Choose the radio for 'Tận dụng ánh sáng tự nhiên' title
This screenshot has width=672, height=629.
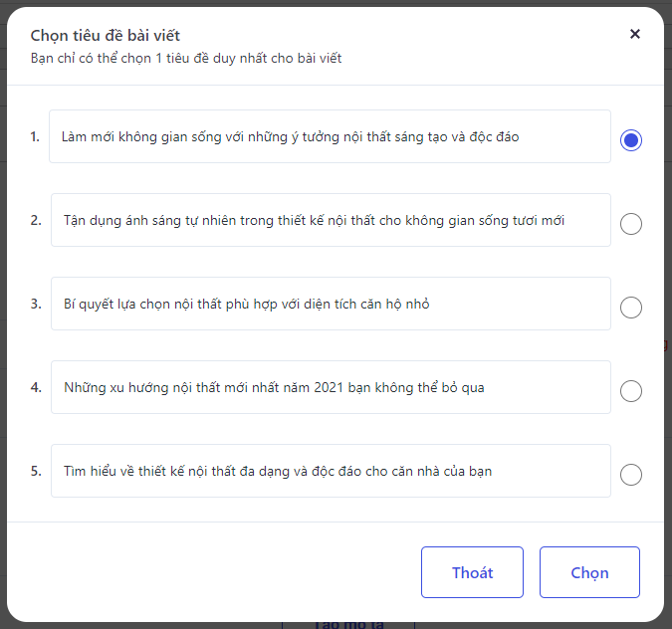pos(631,224)
